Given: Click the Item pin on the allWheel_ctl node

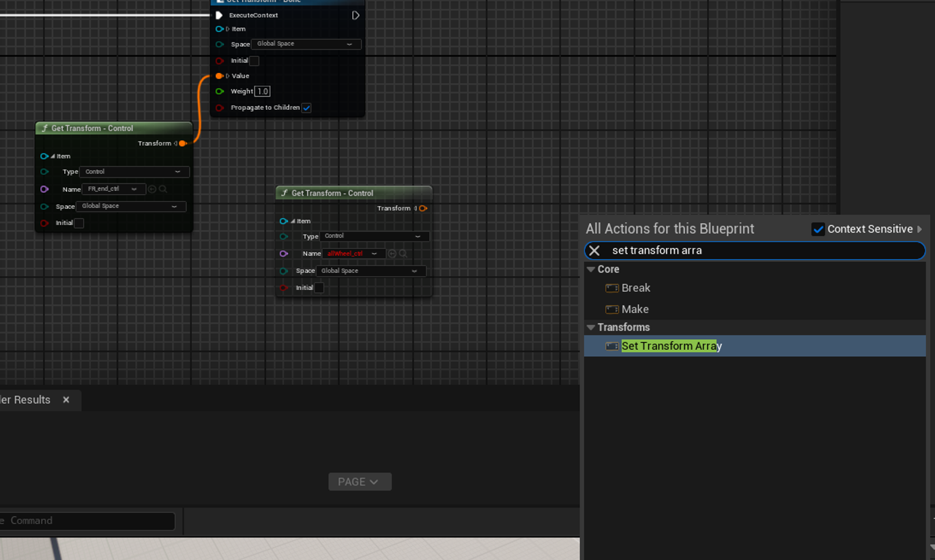Looking at the screenshot, I should (284, 221).
